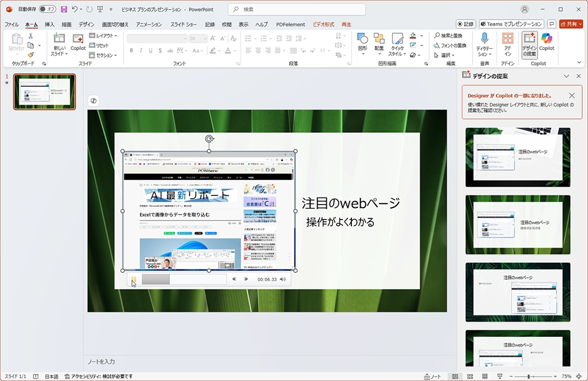
Task: Toggle the AutoSave switch
Action: [x=47, y=9]
